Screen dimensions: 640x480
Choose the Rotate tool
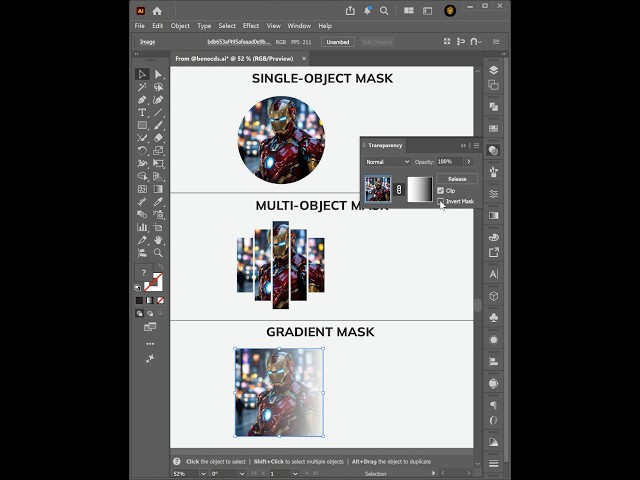pos(142,151)
